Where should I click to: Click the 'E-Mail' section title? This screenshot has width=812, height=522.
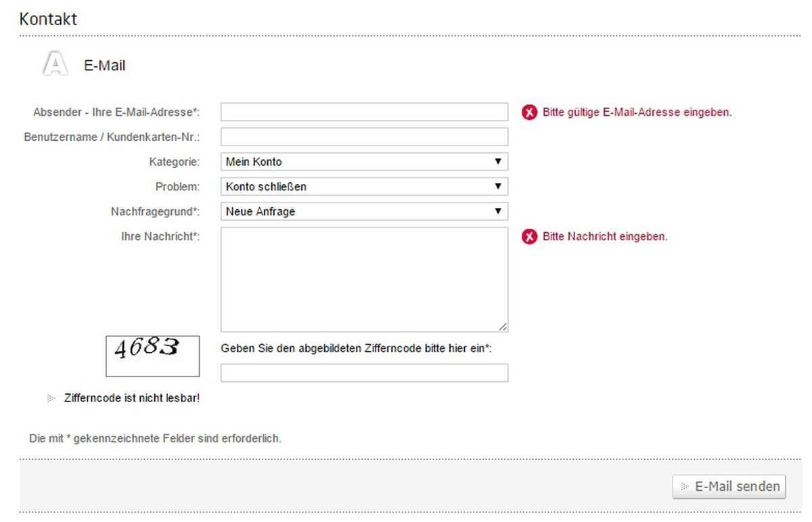104,66
